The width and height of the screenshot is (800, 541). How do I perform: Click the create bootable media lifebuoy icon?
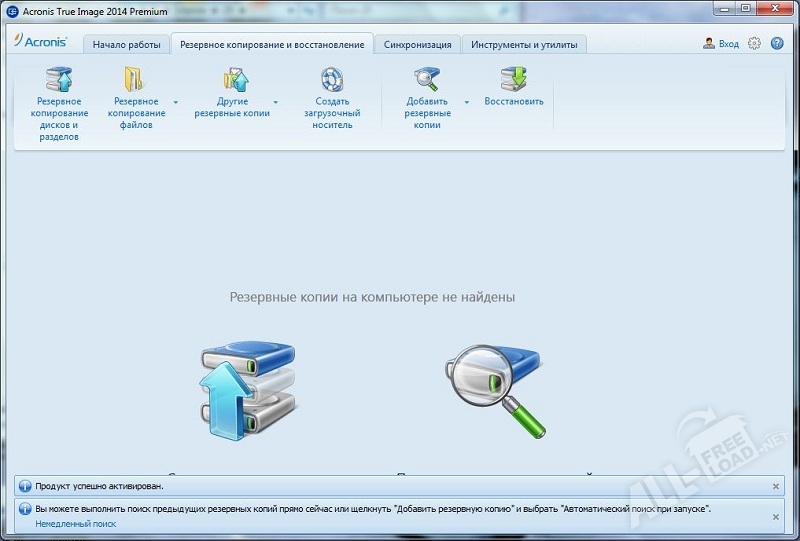click(x=332, y=79)
